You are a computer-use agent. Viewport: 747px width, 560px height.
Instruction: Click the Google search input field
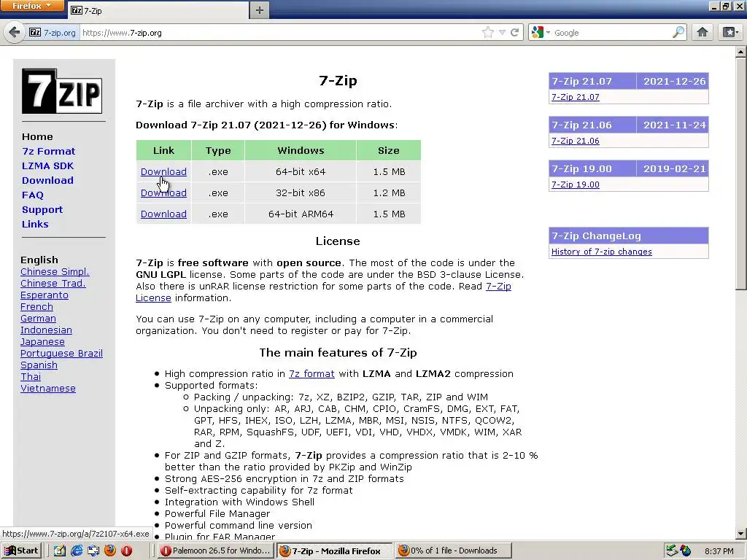coord(612,32)
